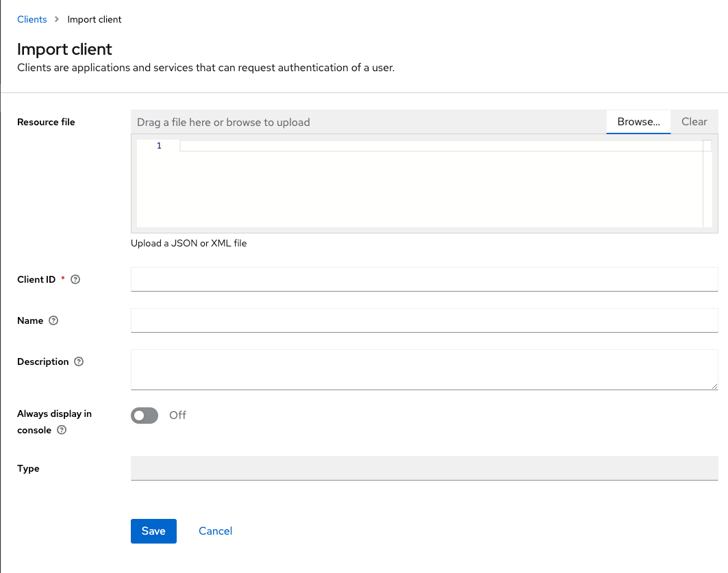This screenshot has width=728, height=573.
Task: Go back to Clients via breadcrumb
Action: pos(32,19)
